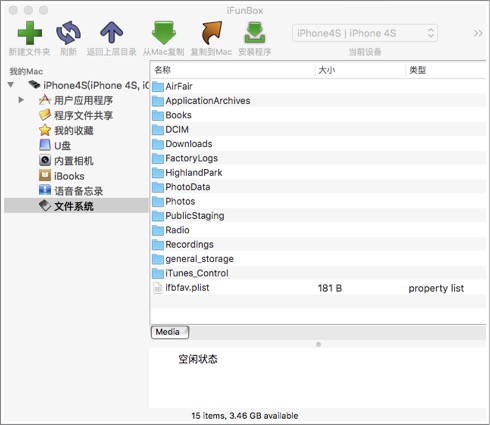Click the split pane divider handle dot
The height and width of the screenshot is (425, 490).
tap(318, 344)
